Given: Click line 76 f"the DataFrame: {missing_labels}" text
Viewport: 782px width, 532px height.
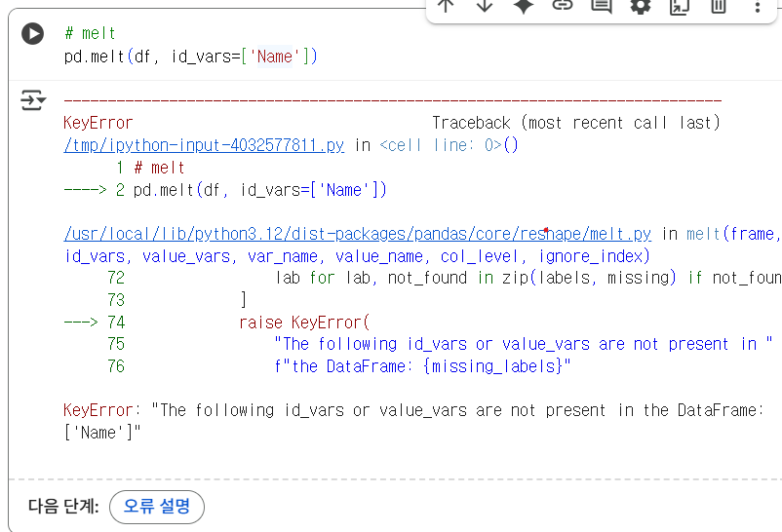Looking at the screenshot, I should [x=422, y=366].
